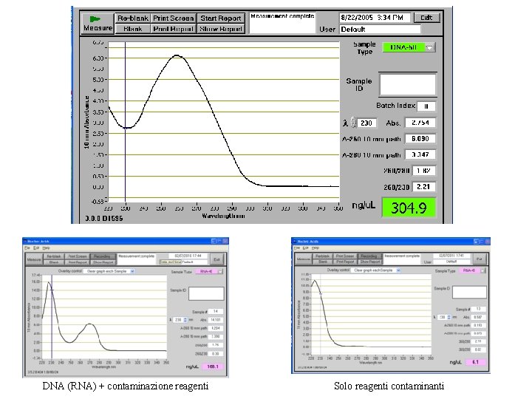Click the 6.090 A-260 value in top window
This screenshot has width=532, height=399.
[x=420, y=138]
